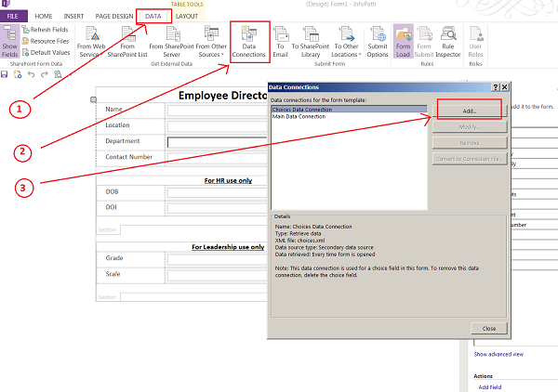The image size is (558, 392).
Task: Click the DOJ input field
Action: [218, 208]
